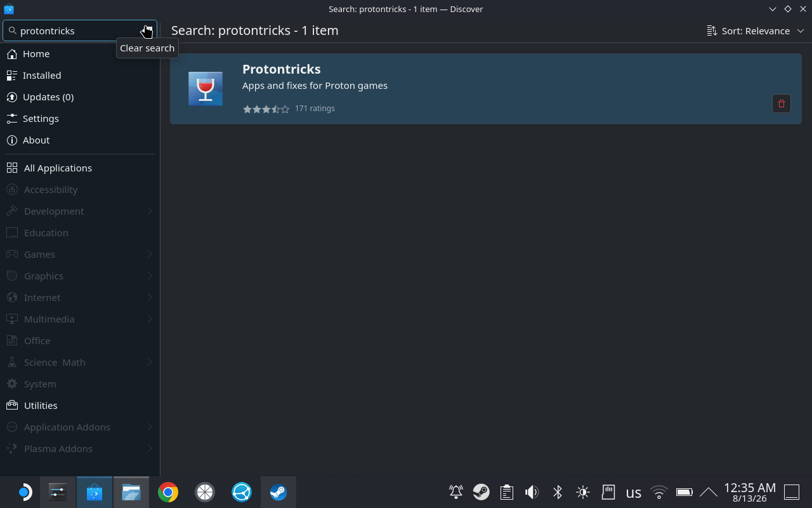The width and height of the screenshot is (812, 508).
Task: Open the screen brightness tray icon
Action: pos(583,492)
